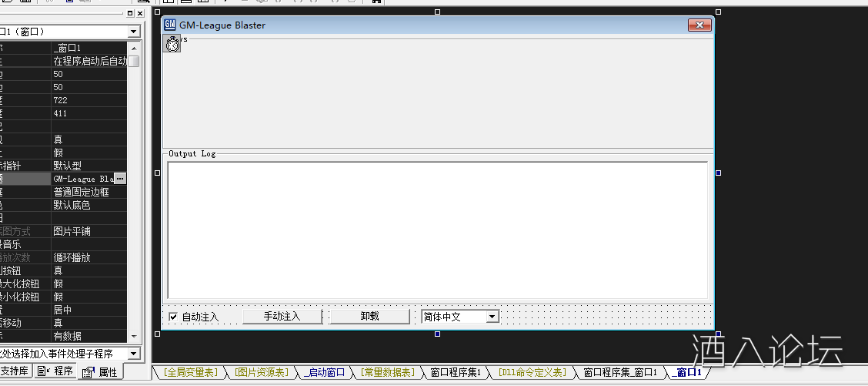Viewport: 868px width, 386px height.
Task: Click the blue bottom-middle resize handle of the form
Action: tap(437, 334)
